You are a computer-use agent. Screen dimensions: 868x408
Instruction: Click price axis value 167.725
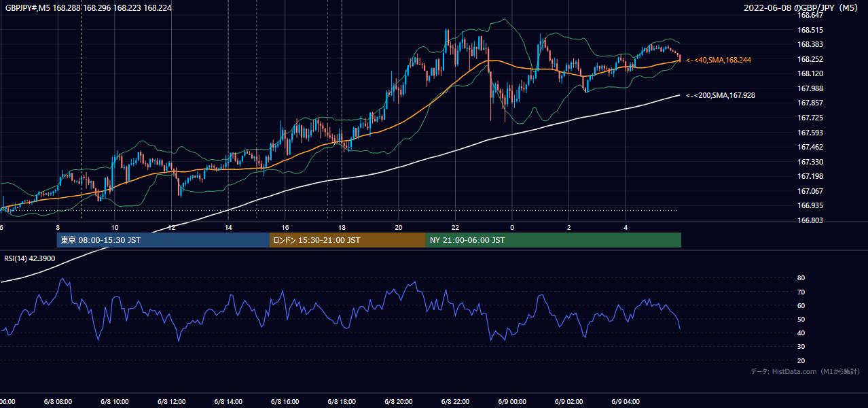point(810,118)
